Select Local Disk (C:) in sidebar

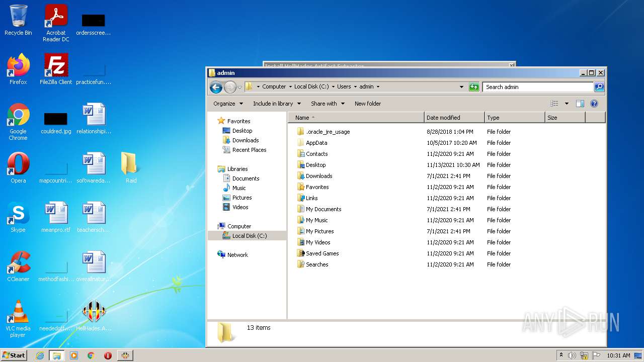pyautogui.click(x=247, y=236)
